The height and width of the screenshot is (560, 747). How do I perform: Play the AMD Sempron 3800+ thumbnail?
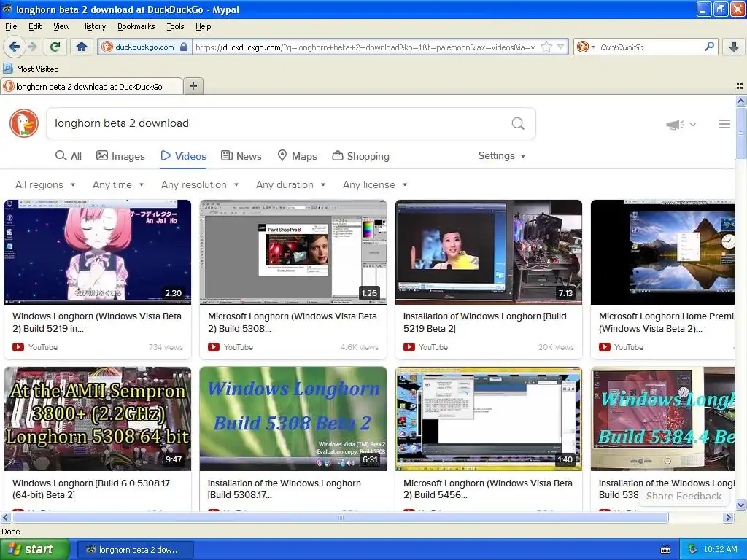pyautogui.click(x=98, y=419)
